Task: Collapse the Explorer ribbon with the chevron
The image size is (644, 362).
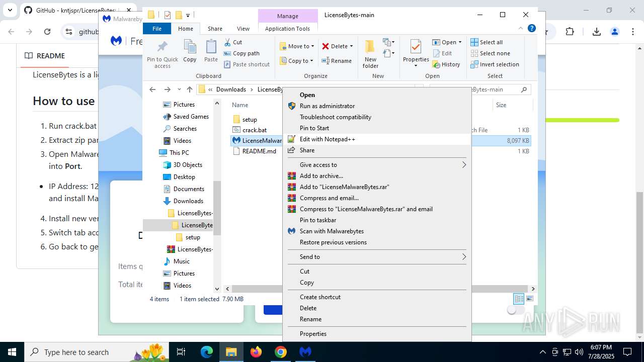Action: pos(522,29)
